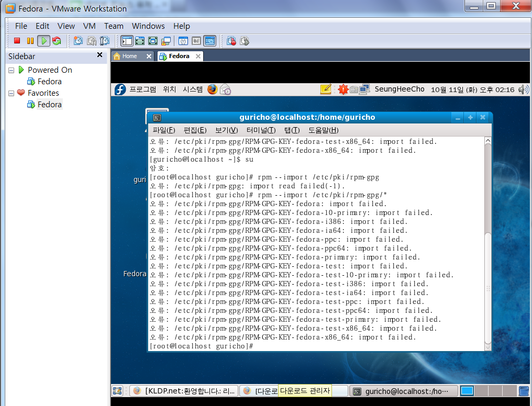
Task: Open the terminal 보기(V) menu
Action: click(227, 130)
